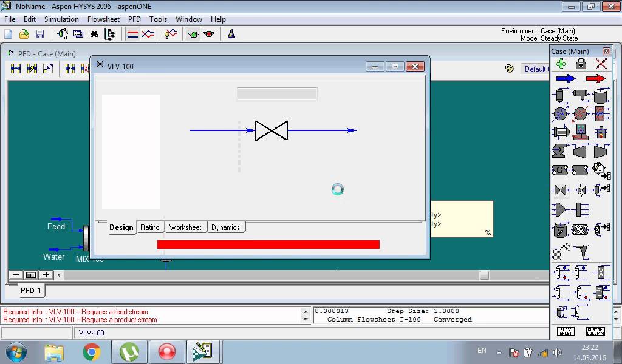Image resolution: width=622 pixels, height=364 pixels.
Task: Activate solver with green light icon
Action: click(x=194, y=34)
